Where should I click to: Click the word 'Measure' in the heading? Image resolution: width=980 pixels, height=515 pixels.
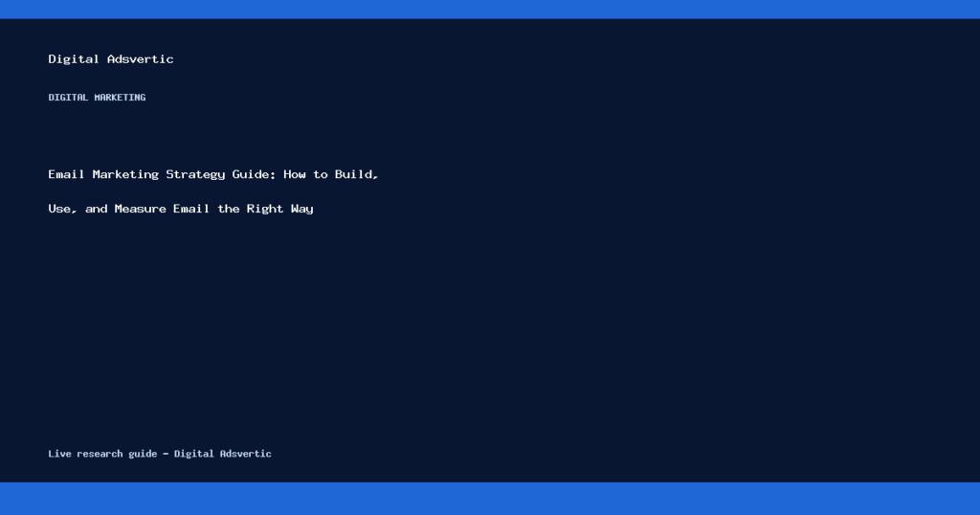(140, 209)
